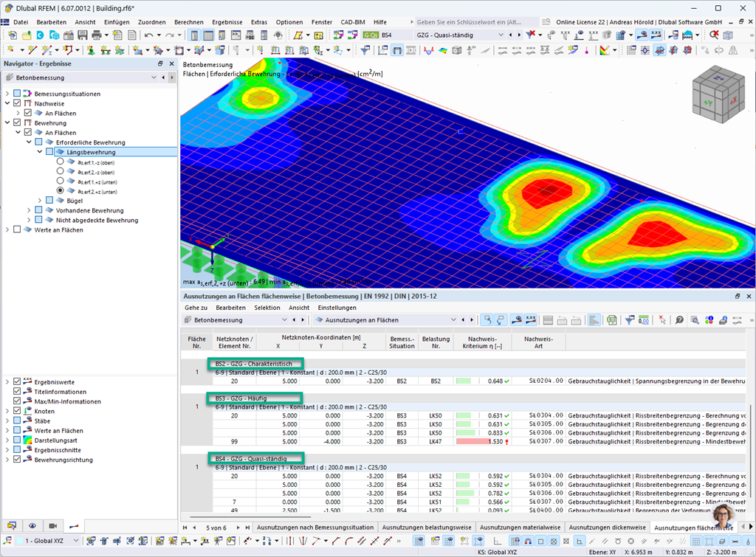Click the Redo arrow icon
The image size is (756, 557).
click(169, 35)
